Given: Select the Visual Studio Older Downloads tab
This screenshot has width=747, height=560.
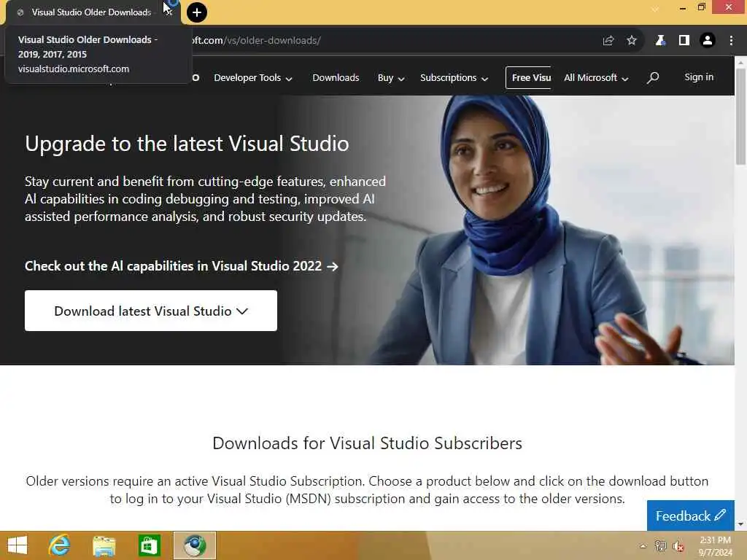Looking at the screenshot, I should [91, 12].
